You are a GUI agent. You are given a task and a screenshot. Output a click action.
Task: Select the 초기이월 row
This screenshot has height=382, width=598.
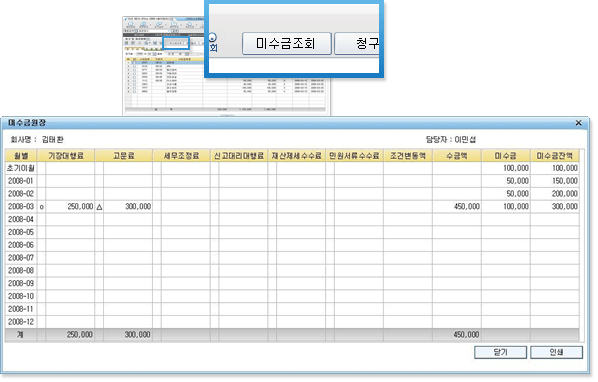tap(292, 168)
